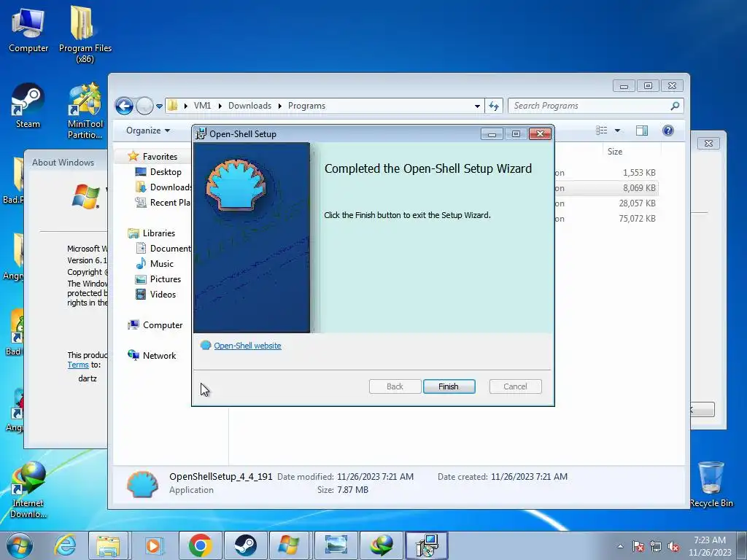The image size is (747, 560).
Task: Click the Terms link in About Windows
Action: click(x=77, y=365)
